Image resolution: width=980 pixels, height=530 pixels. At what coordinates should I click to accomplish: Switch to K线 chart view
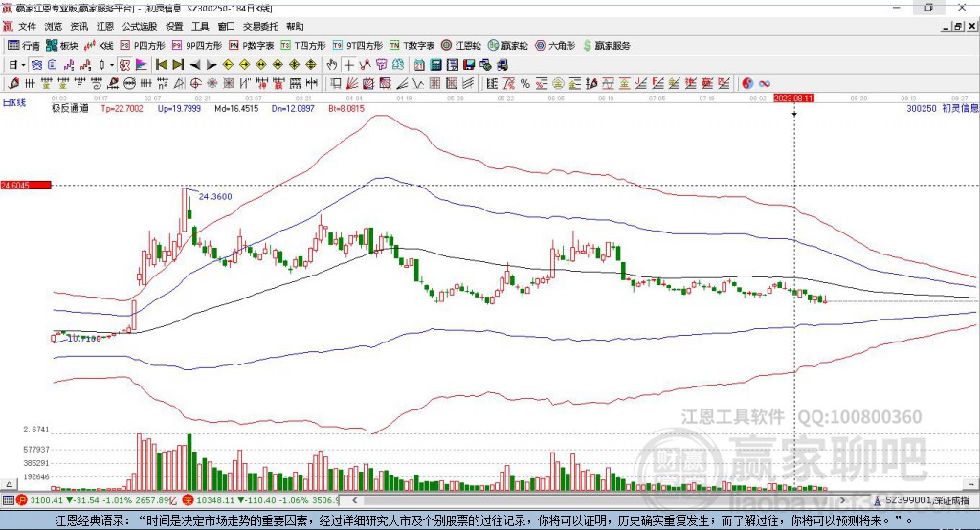[99, 46]
